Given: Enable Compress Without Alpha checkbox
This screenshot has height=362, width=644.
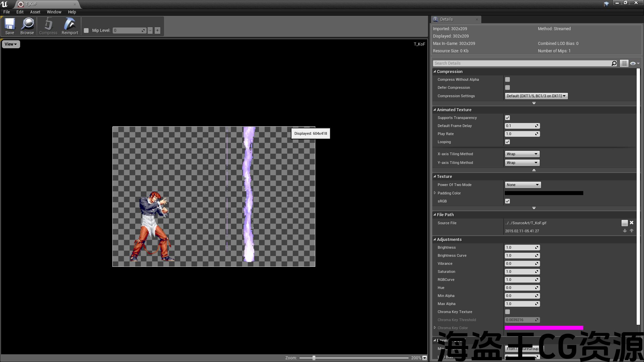Looking at the screenshot, I should pyautogui.click(x=507, y=79).
